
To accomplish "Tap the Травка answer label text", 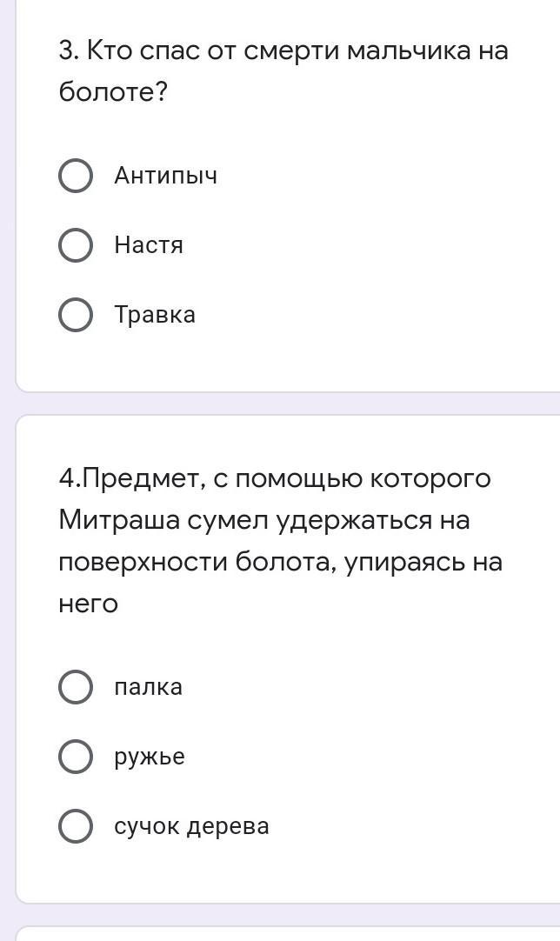I will [155, 315].
